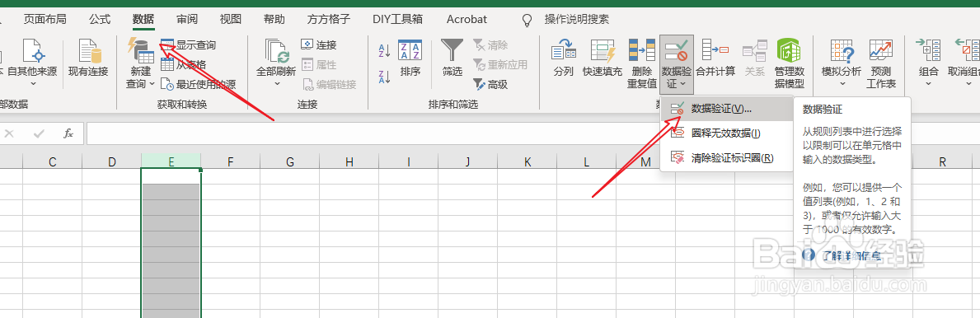Click 连接 connections in the ribbon

[x=319, y=45]
